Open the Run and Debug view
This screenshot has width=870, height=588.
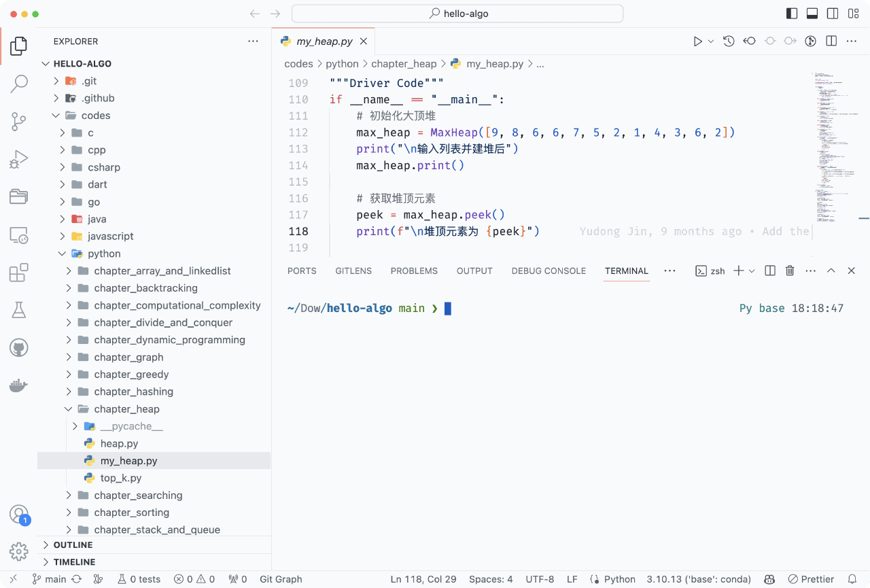coord(18,158)
